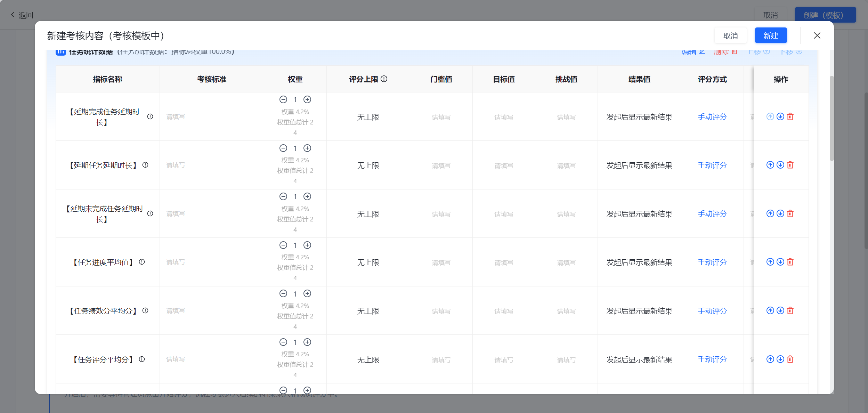This screenshot has height=413, width=868.
Task: Delete the 任务评分平均分 row
Action: [x=790, y=359]
